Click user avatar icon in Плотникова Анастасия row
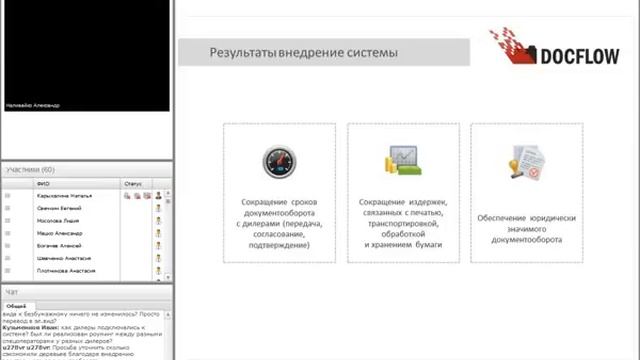640x360 pixels. [x=158, y=271]
